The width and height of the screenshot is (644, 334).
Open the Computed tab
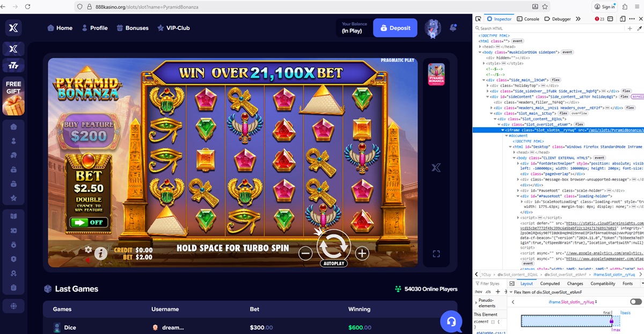(x=550, y=284)
